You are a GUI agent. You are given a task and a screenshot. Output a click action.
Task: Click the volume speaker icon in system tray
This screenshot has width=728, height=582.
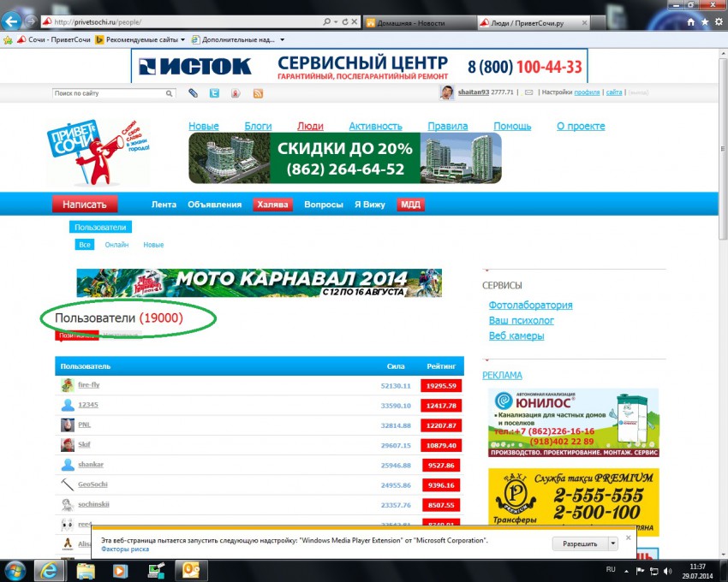click(668, 570)
